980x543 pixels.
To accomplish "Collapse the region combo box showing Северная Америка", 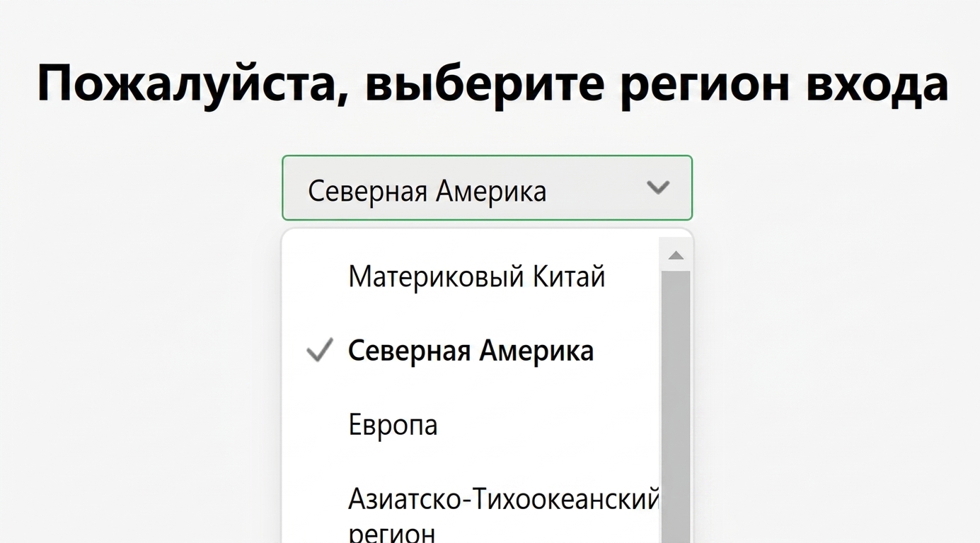I will (x=487, y=188).
